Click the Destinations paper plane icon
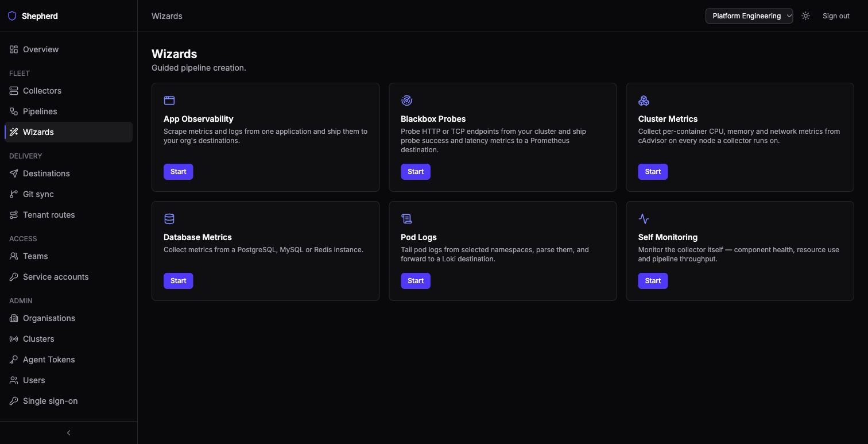The height and width of the screenshot is (444, 868). tap(14, 173)
